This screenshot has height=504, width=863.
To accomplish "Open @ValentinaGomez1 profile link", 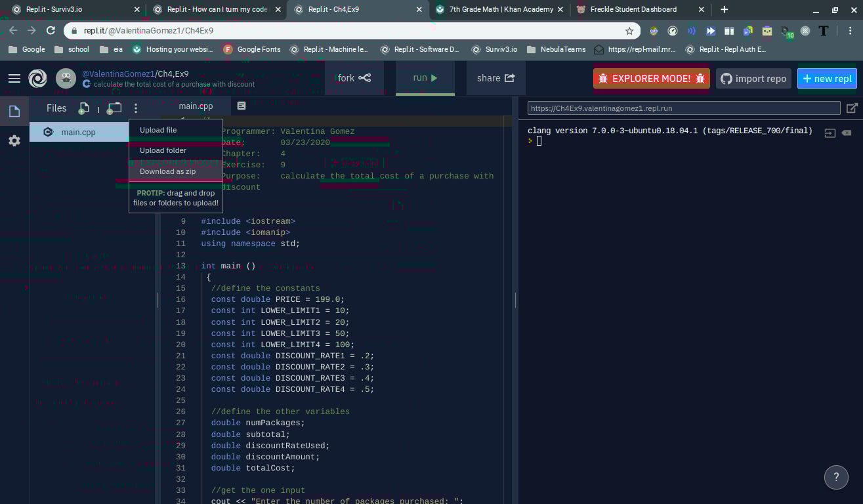I will [118, 73].
